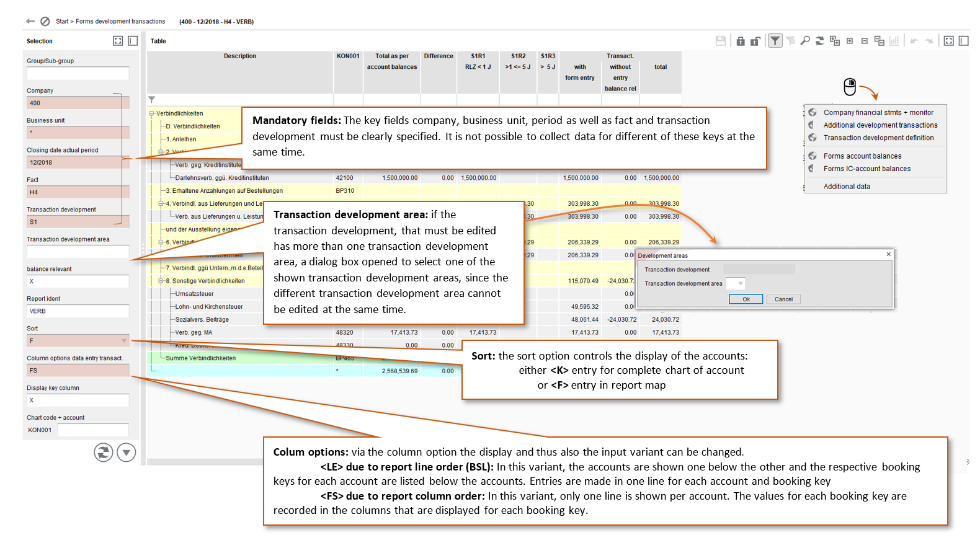The image size is (980, 548).
Task: Collapse the Selection panel with the sidebar icon
Action: tap(133, 41)
